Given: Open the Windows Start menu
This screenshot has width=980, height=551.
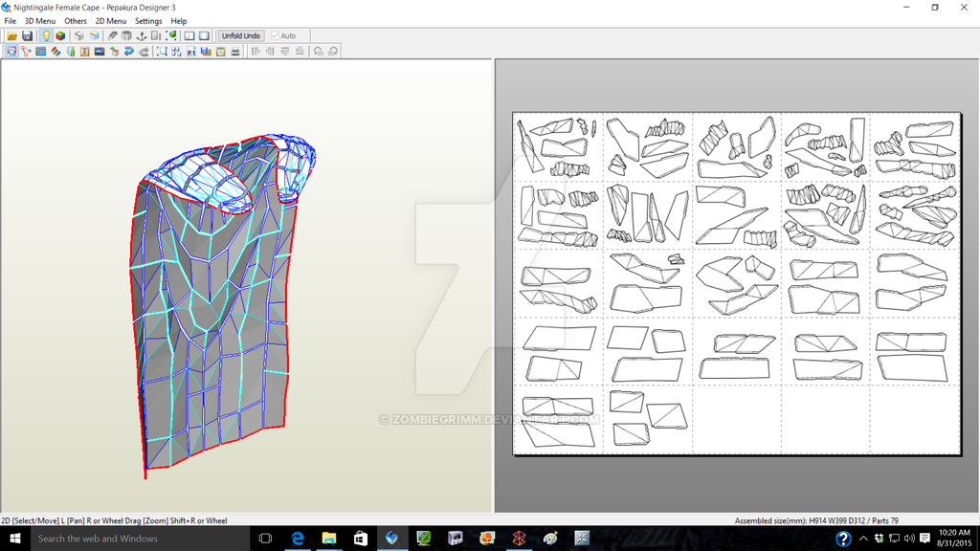Looking at the screenshot, I should (15, 539).
